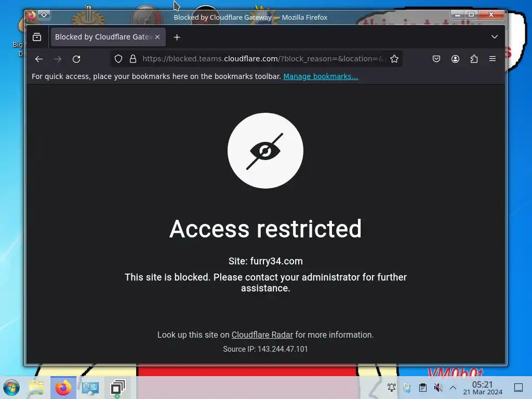Toggle the muted volume tray icon
The width and height of the screenshot is (532, 399).
coord(438,387)
